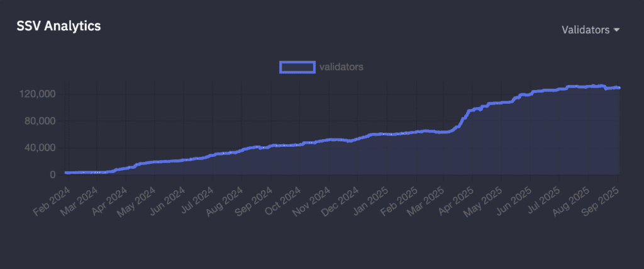Image resolution: width=644 pixels, height=269 pixels.
Task: Click the SSV Analytics title
Action: (x=58, y=26)
